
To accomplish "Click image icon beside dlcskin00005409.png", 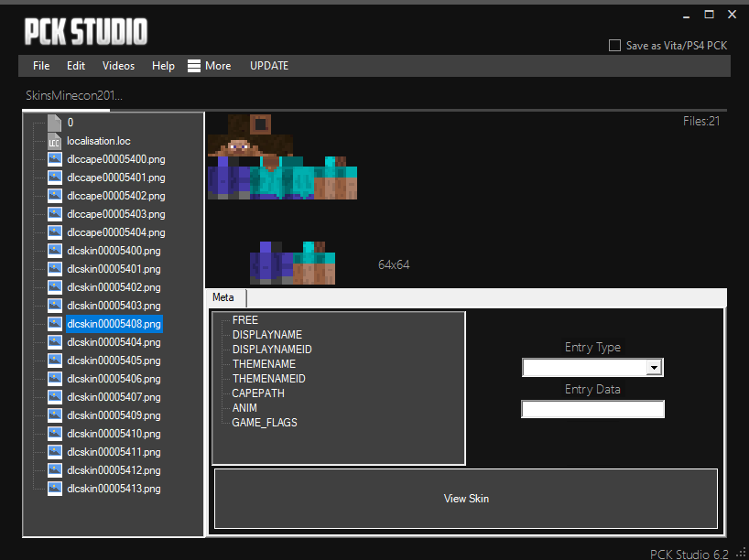I will tap(55, 415).
